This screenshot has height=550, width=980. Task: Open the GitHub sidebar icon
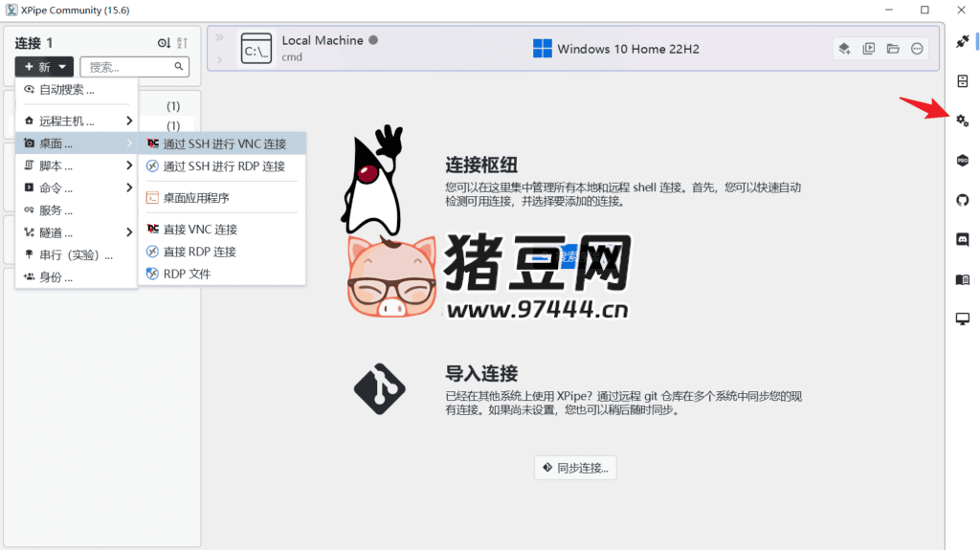963,200
